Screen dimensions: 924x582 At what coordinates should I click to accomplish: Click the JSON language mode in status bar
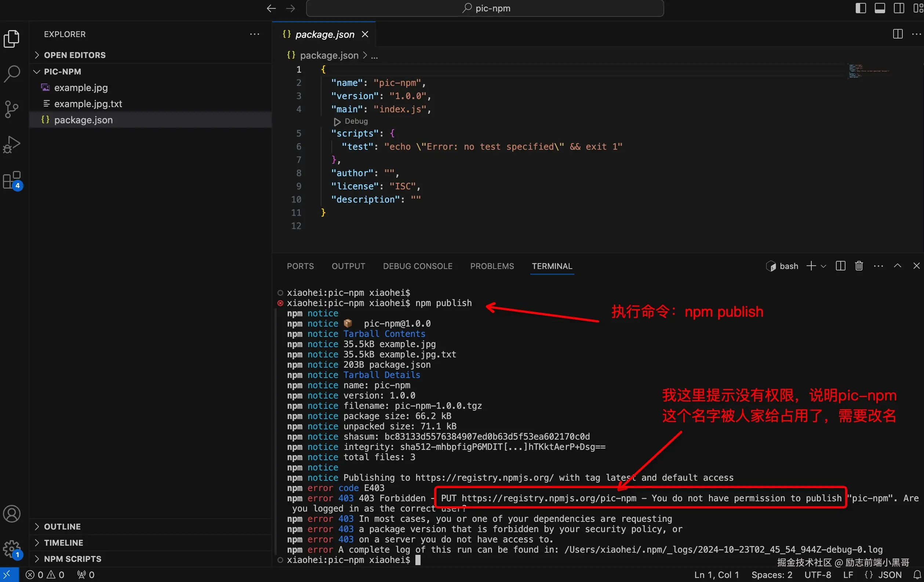pyautogui.click(x=890, y=575)
